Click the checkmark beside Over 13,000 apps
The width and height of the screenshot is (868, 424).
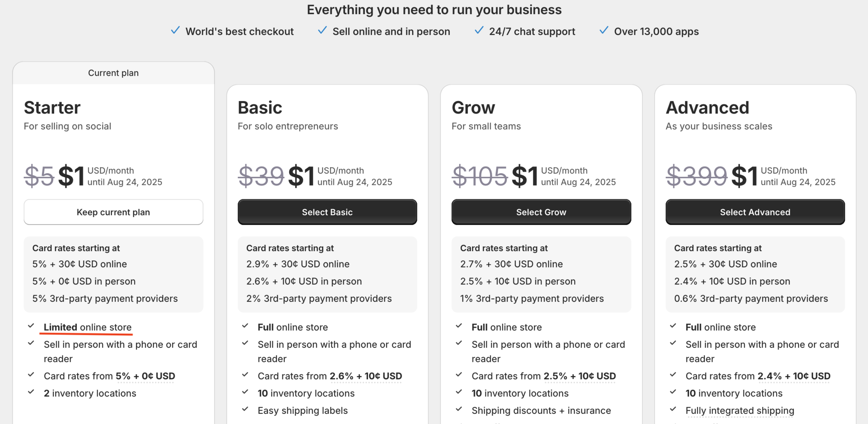coord(604,30)
